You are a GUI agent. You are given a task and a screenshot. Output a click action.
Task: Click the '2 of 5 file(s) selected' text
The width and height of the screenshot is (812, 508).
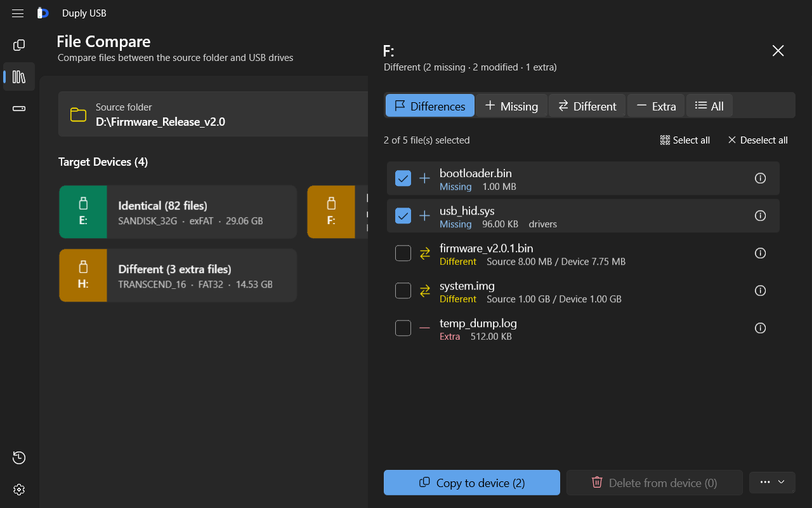[x=427, y=140]
